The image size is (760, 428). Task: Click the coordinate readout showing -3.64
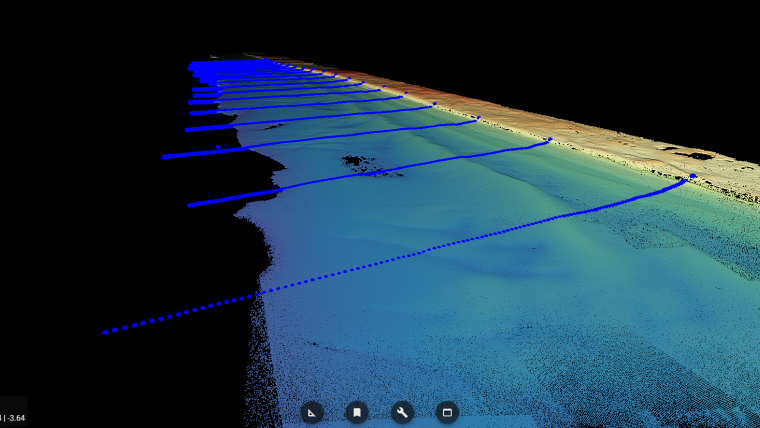pos(14,417)
